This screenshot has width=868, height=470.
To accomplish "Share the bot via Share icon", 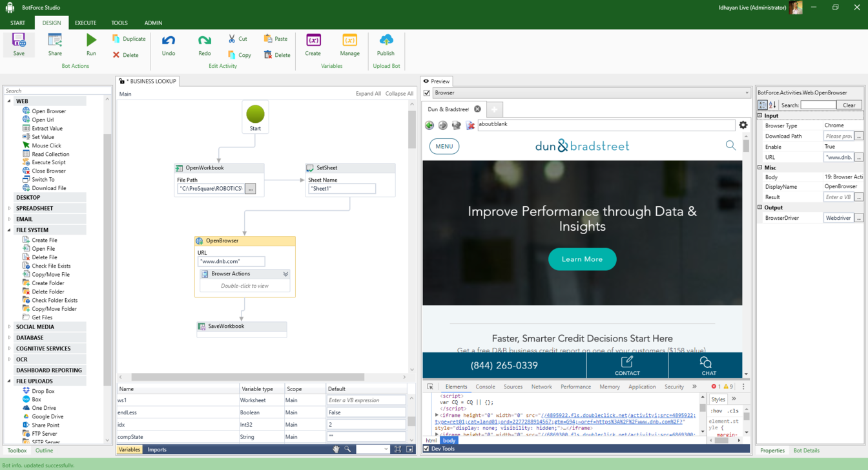I will pos(55,45).
